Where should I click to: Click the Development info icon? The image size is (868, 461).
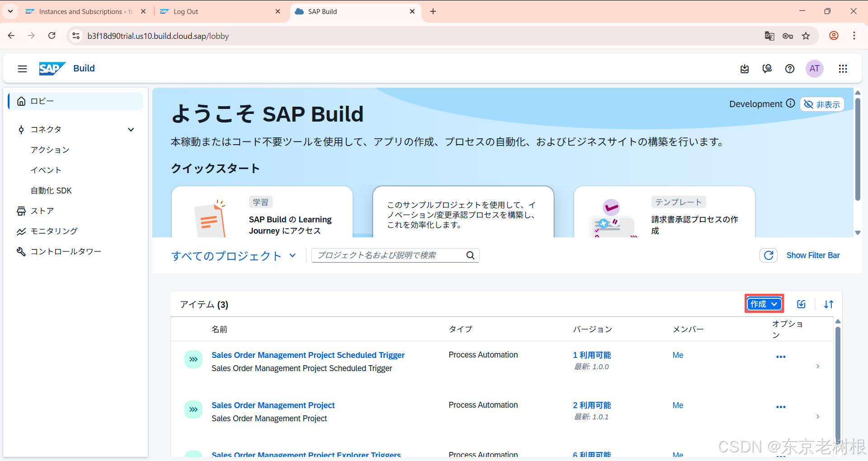click(x=790, y=103)
